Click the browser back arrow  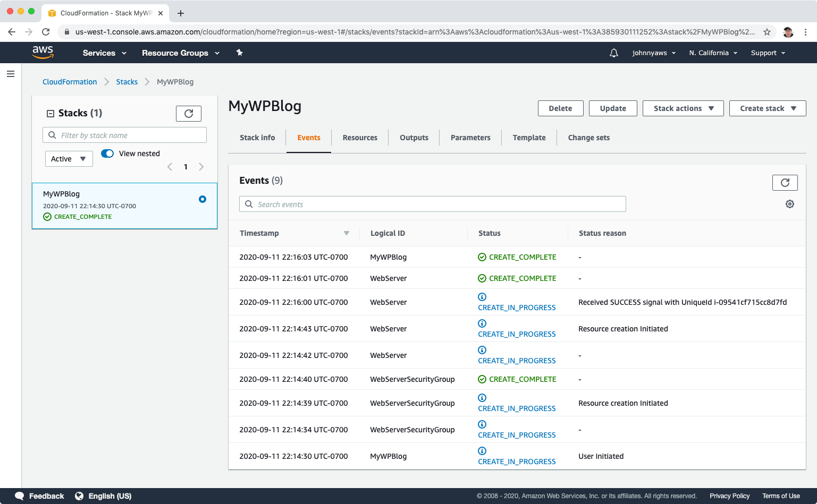[x=12, y=32]
